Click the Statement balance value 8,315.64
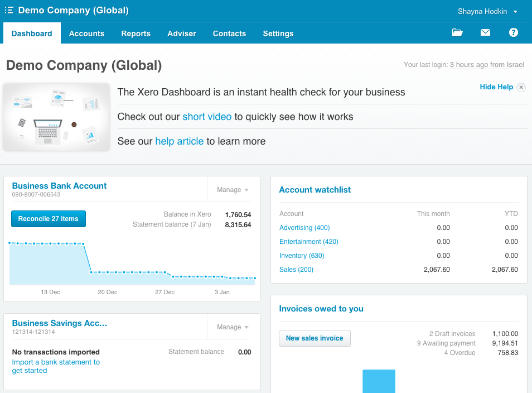 coord(238,224)
